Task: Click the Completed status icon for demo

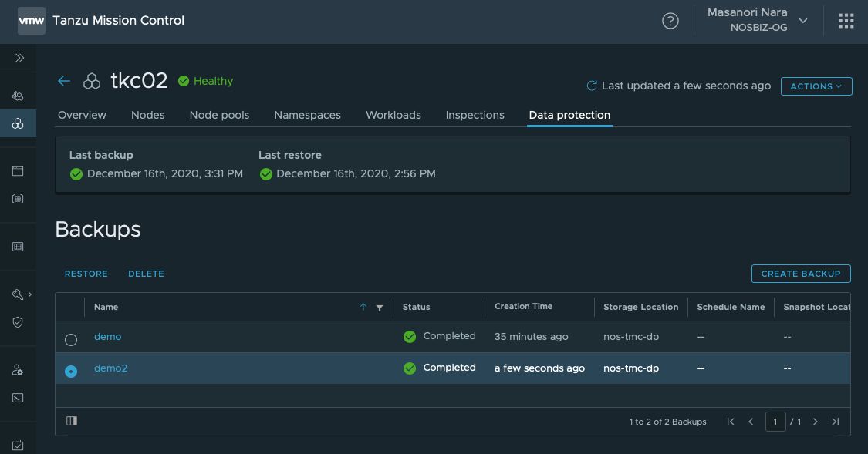Action: click(410, 337)
